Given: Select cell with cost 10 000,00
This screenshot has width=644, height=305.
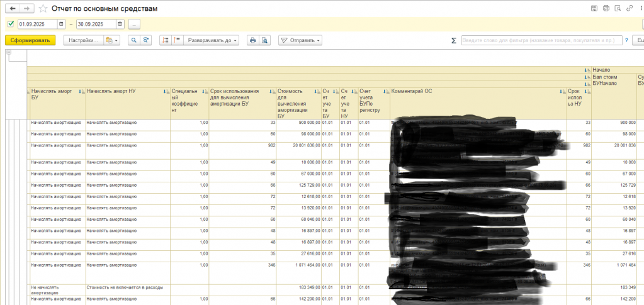Looking at the screenshot, I should [298, 165].
